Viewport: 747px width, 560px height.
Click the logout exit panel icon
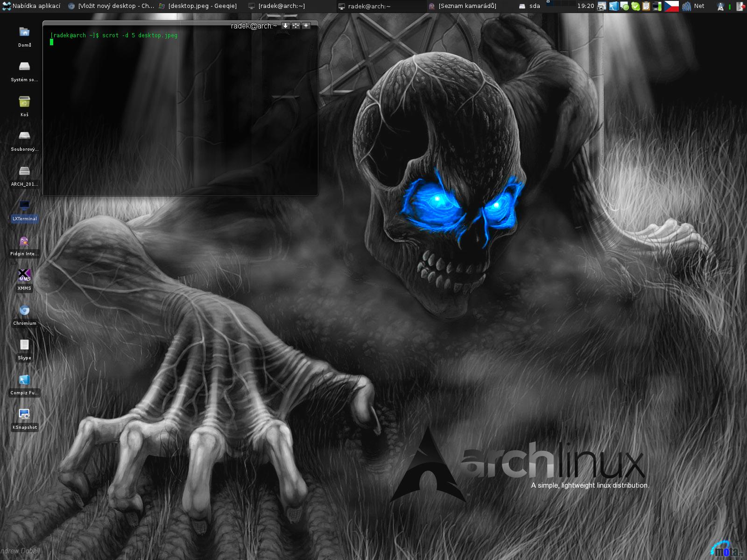tap(740, 6)
